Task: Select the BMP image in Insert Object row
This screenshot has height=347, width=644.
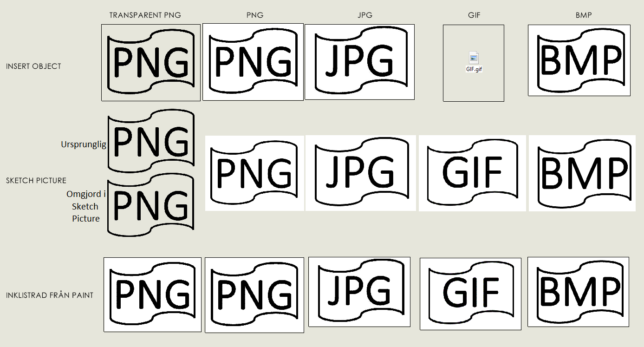Action: click(x=579, y=60)
